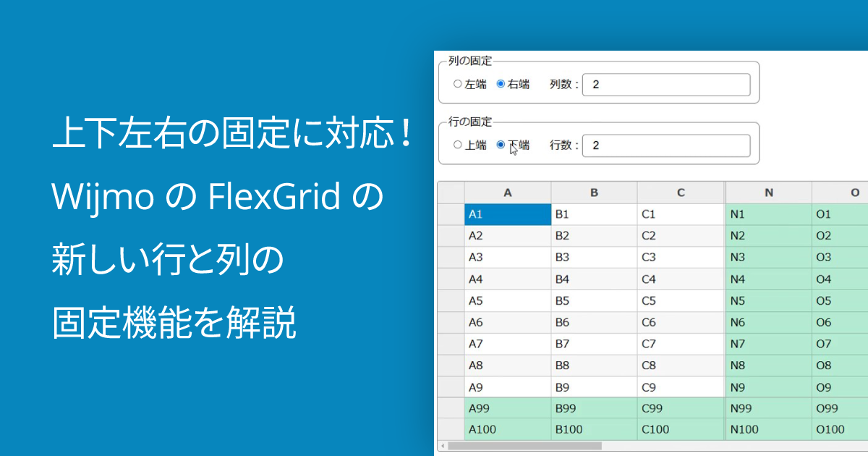Select column header B
Image resolution: width=868 pixels, height=456 pixels.
593,192
